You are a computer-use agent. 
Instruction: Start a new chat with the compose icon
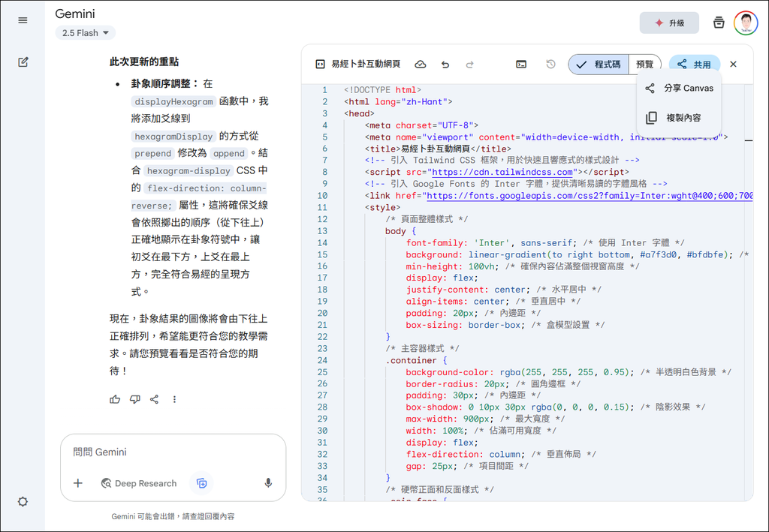[23, 62]
